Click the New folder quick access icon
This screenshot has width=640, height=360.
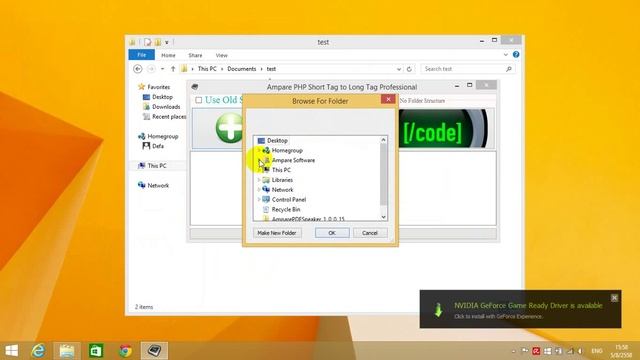click(158, 42)
